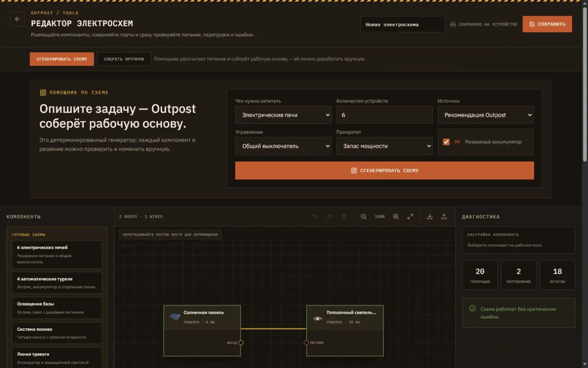Click the Перетаскивайте пустое место hint
Image resolution: width=588 pixels, height=368 pixels.
pyautogui.click(x=170, y=235)
